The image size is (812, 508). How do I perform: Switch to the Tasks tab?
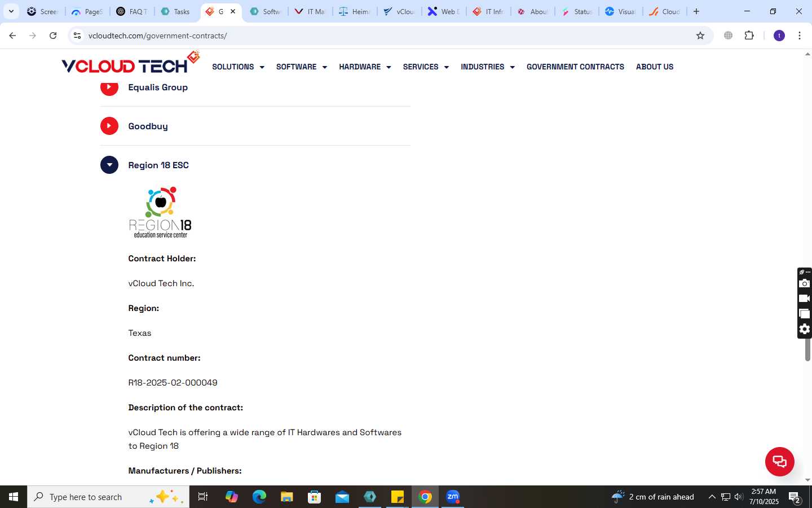click(x=175, y=11)
